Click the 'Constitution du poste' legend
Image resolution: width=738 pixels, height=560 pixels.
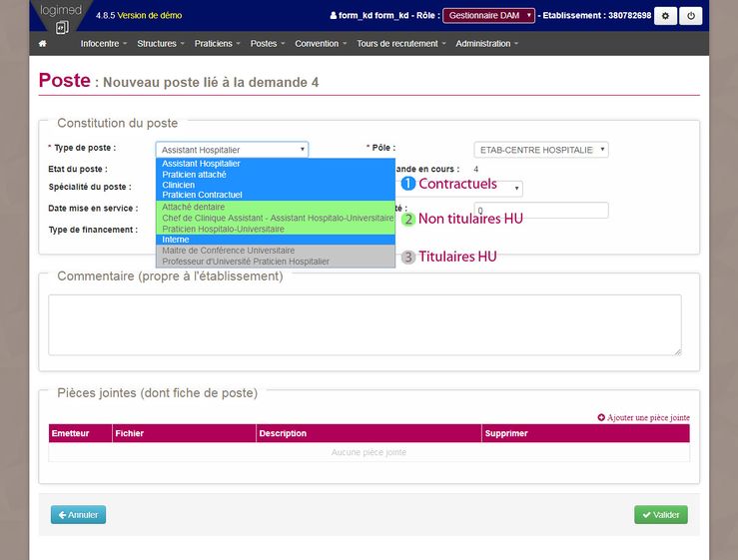118,124
